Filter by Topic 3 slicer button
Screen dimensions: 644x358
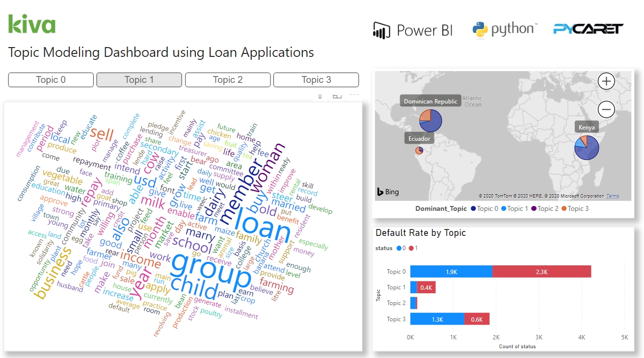pyautogui.click(x=316, y=80)
